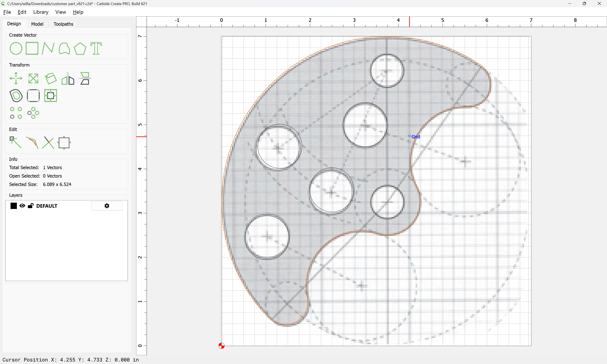
Task: Open the Node Edit tool
Action: (15, 143)
